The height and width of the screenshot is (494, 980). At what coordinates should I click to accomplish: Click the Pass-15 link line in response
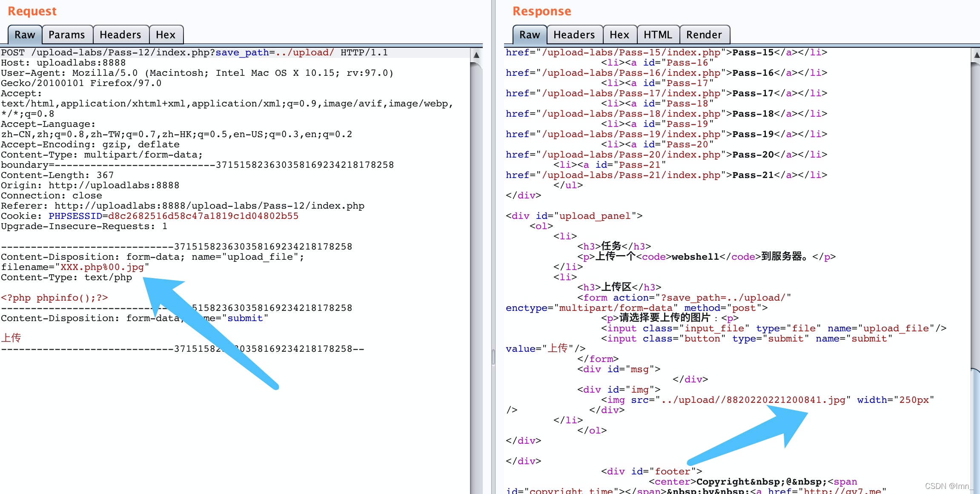(666, 52)
